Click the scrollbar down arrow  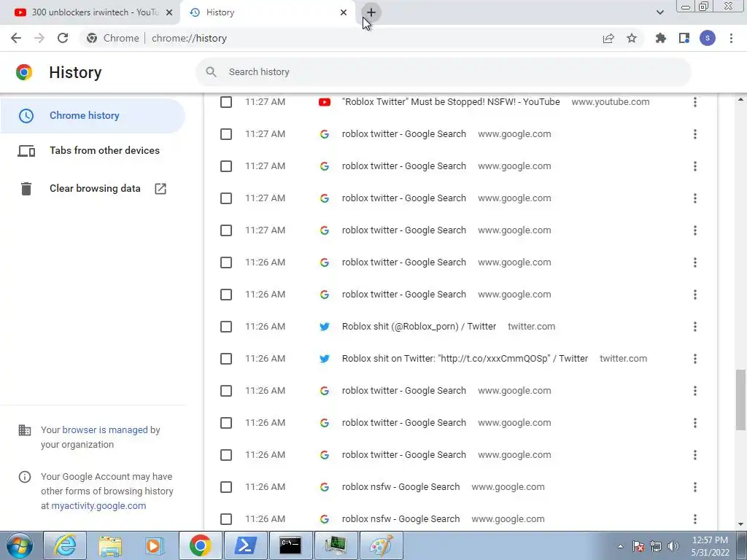click(x=741, y=524)
